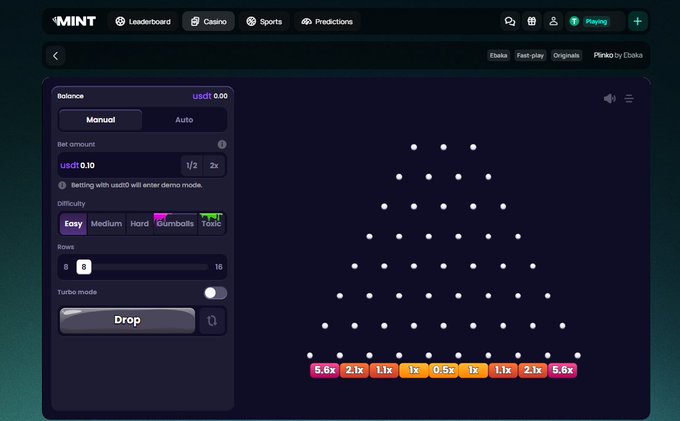Click the repeat arrows icon beside Drop

pos(212,320)
